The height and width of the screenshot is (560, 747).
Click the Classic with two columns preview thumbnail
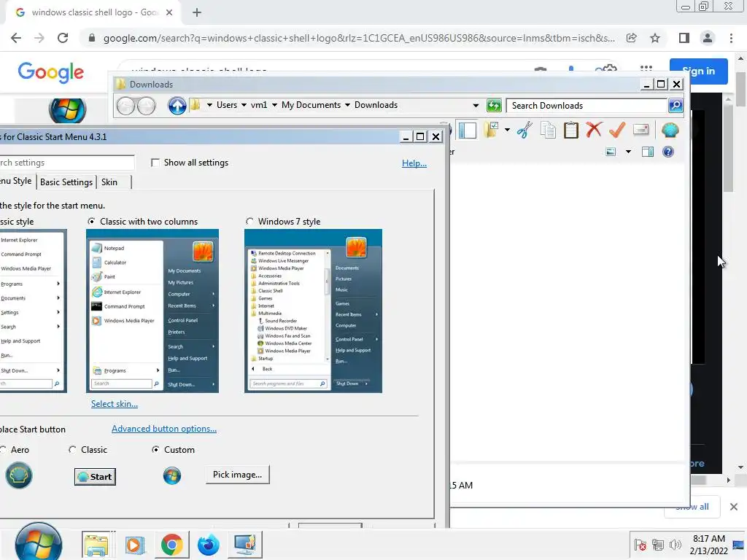(x=152, y=311)
